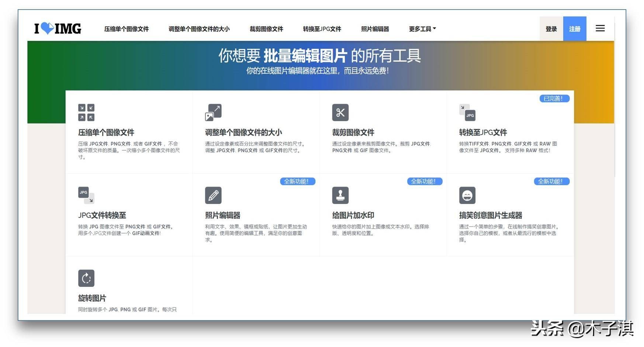Click the rotate image circular arrow icon
This screenshot has height=347, width=644.
click(86, 278)
